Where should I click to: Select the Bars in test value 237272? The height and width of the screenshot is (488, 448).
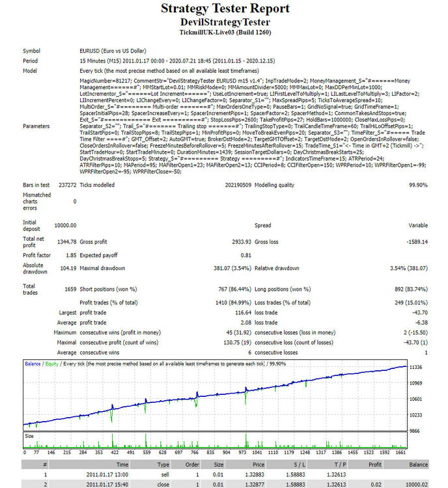[x=67, y=185]
